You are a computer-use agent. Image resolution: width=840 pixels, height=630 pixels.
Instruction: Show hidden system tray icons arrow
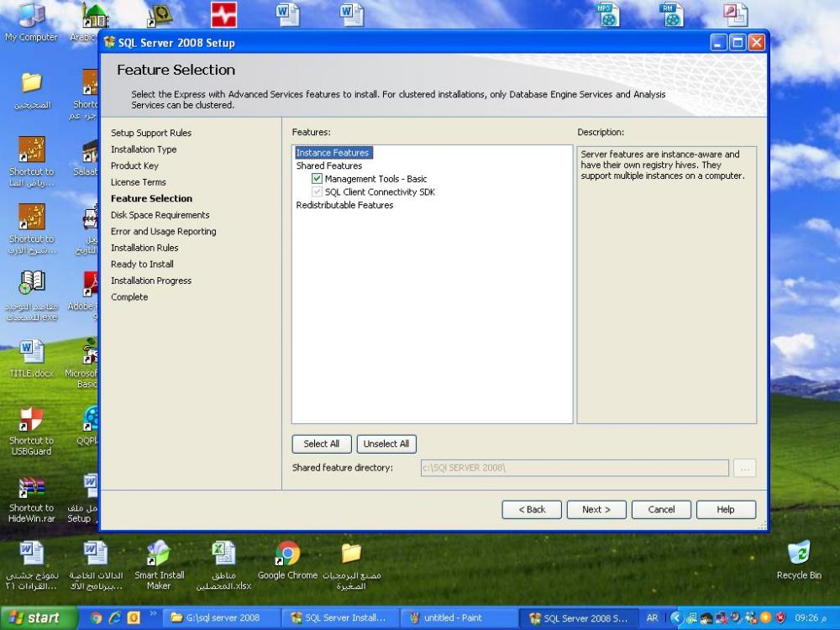676,618
